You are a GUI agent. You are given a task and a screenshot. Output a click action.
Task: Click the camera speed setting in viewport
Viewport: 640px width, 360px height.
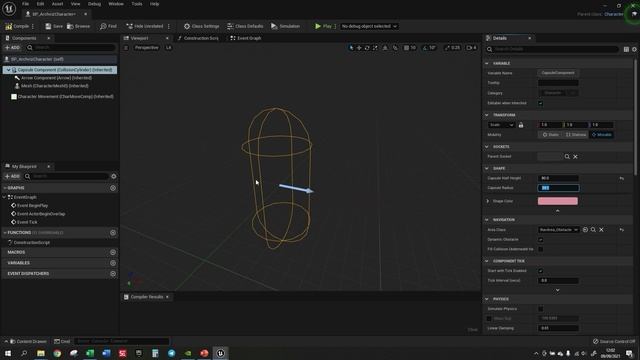click(x=471, y=48)
